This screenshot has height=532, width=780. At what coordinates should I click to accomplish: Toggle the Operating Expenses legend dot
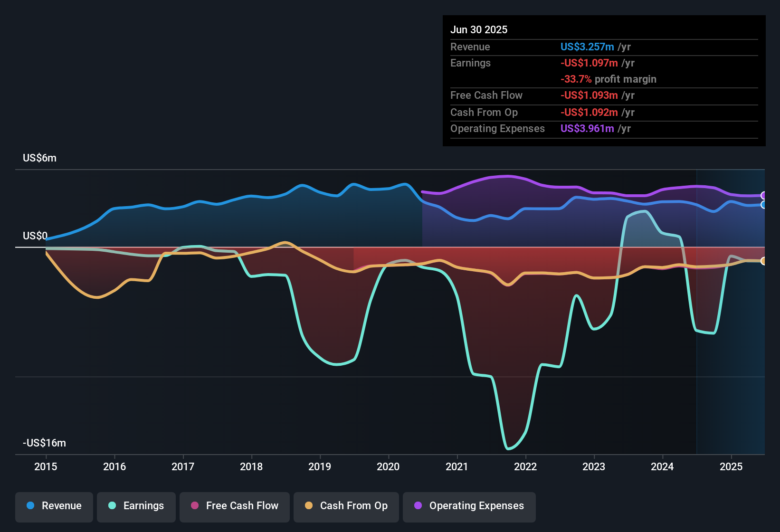click(418, 506)
